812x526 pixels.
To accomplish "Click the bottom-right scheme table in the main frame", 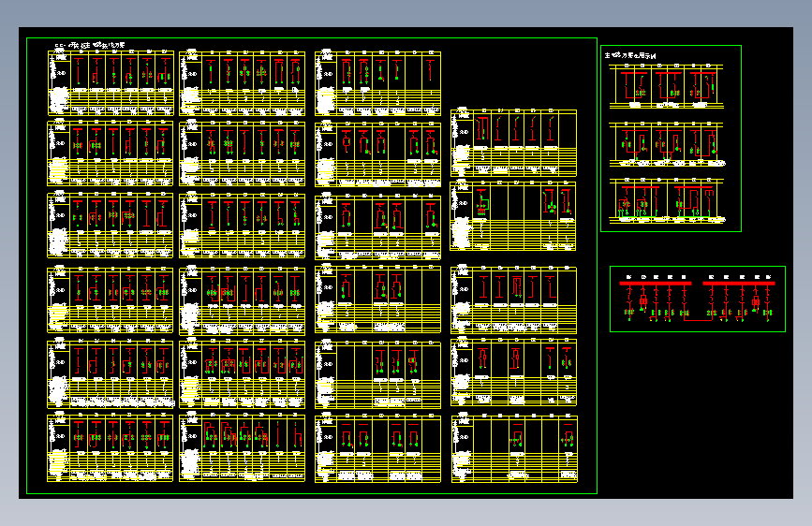I will click(x=514, y=448).
